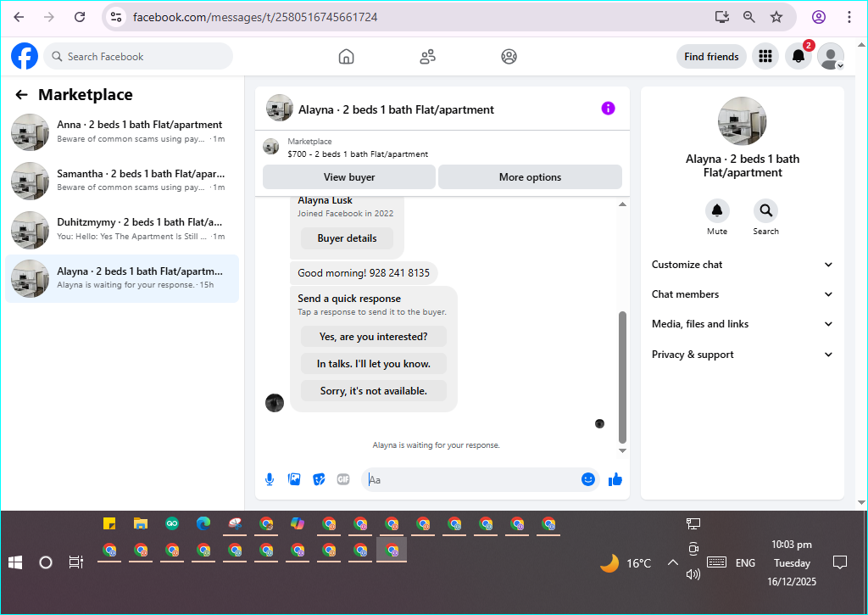Viewport: 868px width, 615px height.
Task: Open conversation information purple i icon
Action: coord(608,109)
